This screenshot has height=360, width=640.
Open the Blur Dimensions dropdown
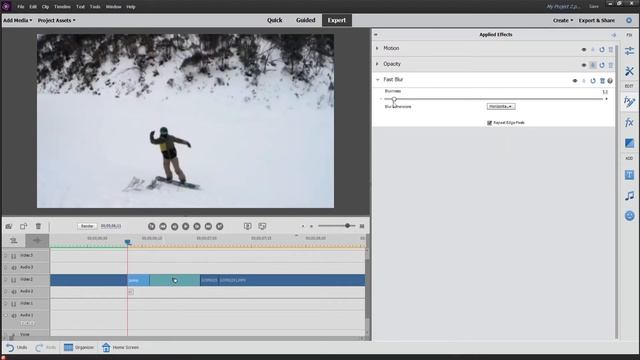(x=501, y=107)
